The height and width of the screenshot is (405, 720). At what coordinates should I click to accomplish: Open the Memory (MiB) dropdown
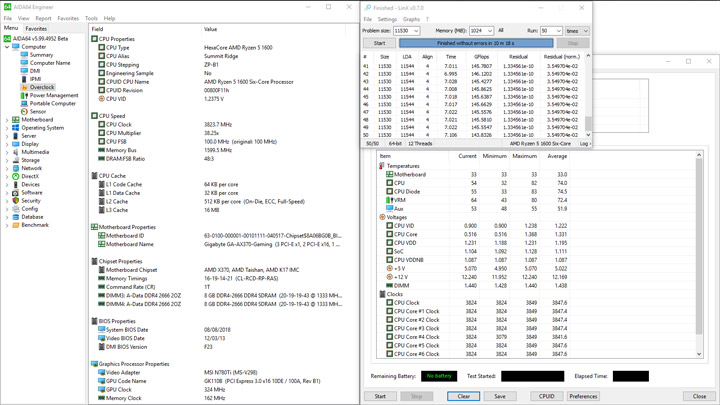[489, 31]
